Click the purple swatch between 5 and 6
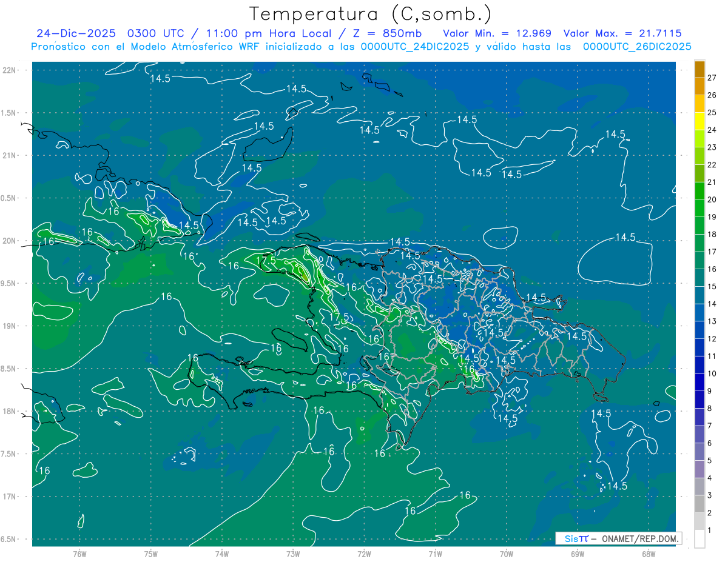 (x=699, y=452)
